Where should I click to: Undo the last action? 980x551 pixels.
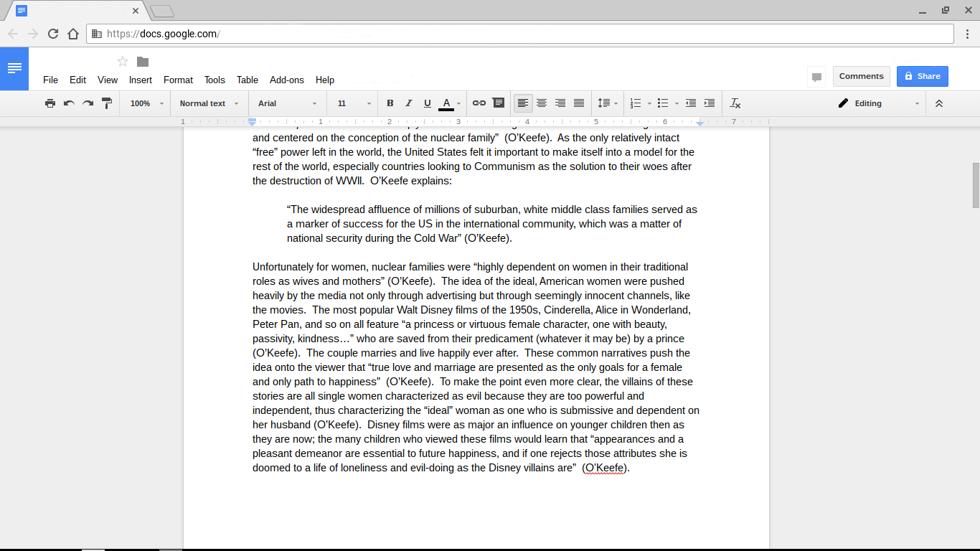69,103
